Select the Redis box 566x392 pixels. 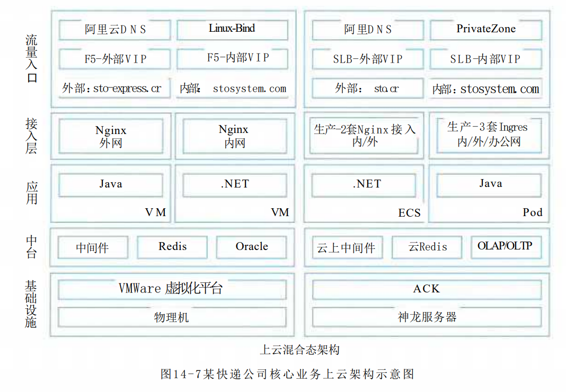click(x=172, y=247)
